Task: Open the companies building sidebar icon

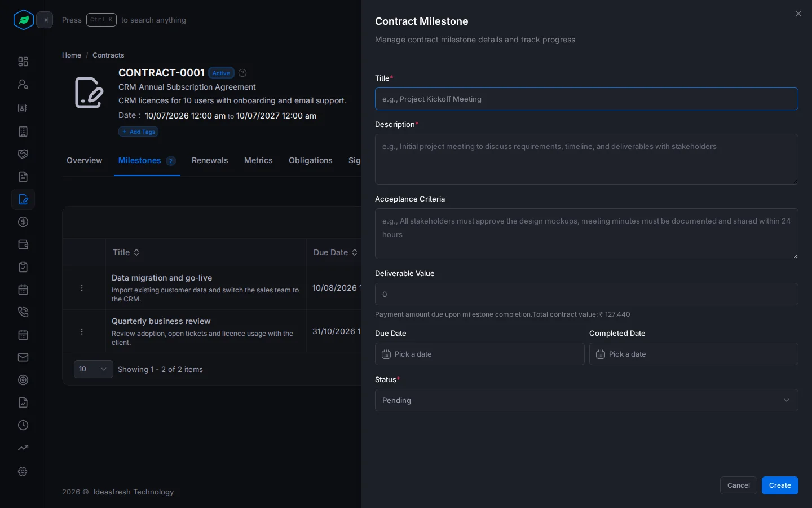Action: coord(23,132)
